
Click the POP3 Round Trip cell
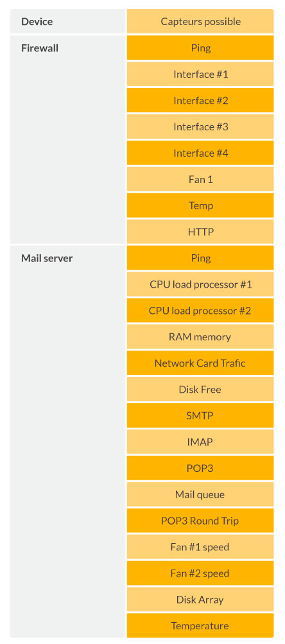pyautogui.click(x=200, y=521)
